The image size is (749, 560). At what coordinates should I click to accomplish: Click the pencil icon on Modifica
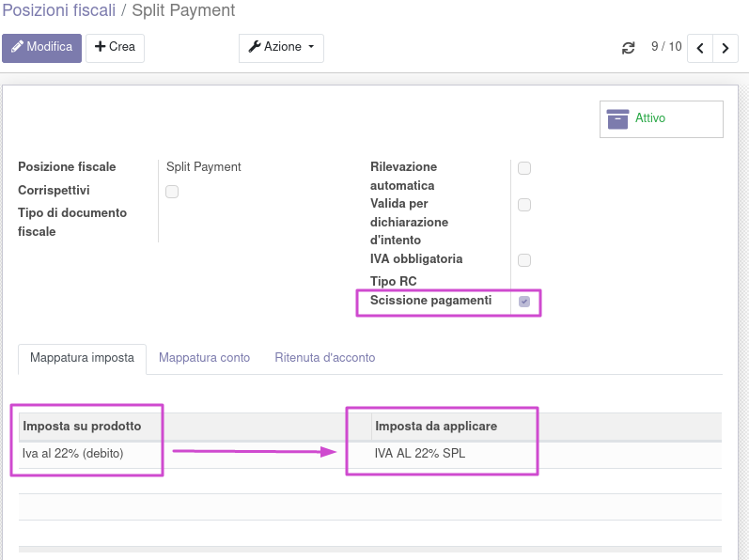[17, 47]
